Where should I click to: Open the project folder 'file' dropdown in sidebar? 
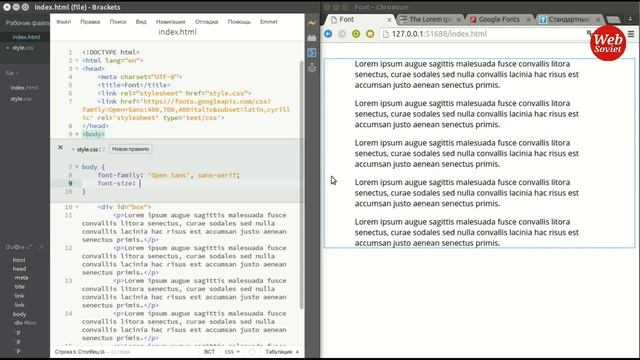click(12, 73)
